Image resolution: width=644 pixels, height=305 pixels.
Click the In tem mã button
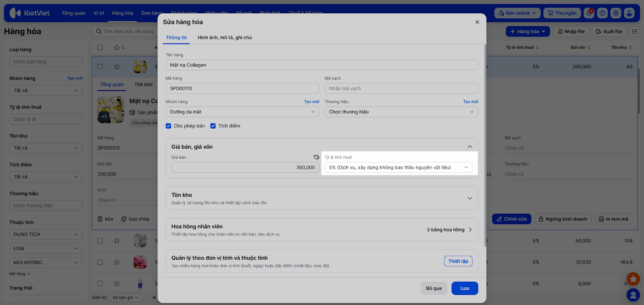click(613, 219)
